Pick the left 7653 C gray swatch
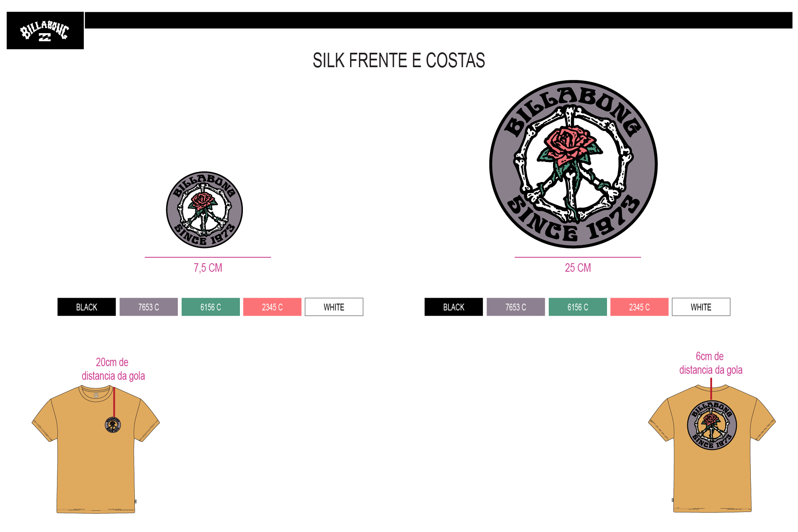Screen dimensions: 798x532 148,307
